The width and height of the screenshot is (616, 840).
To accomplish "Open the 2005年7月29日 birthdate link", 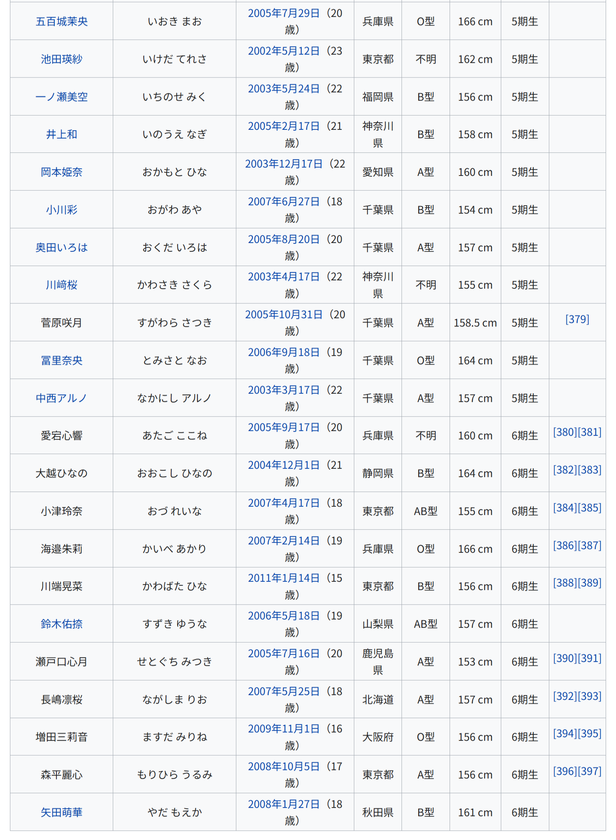I will point(284,14).
